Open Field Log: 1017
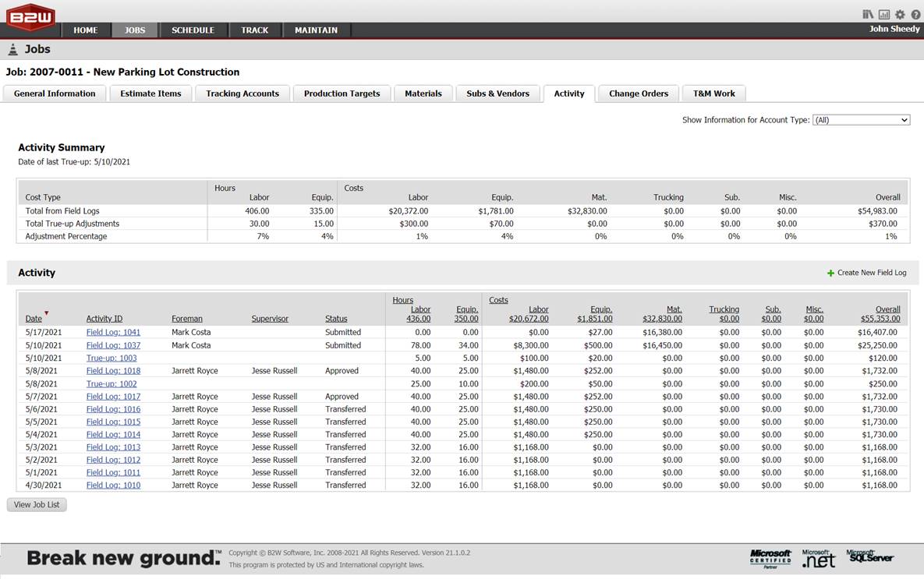This screenshot has height=579, width=924. click(x=113, y=397)
